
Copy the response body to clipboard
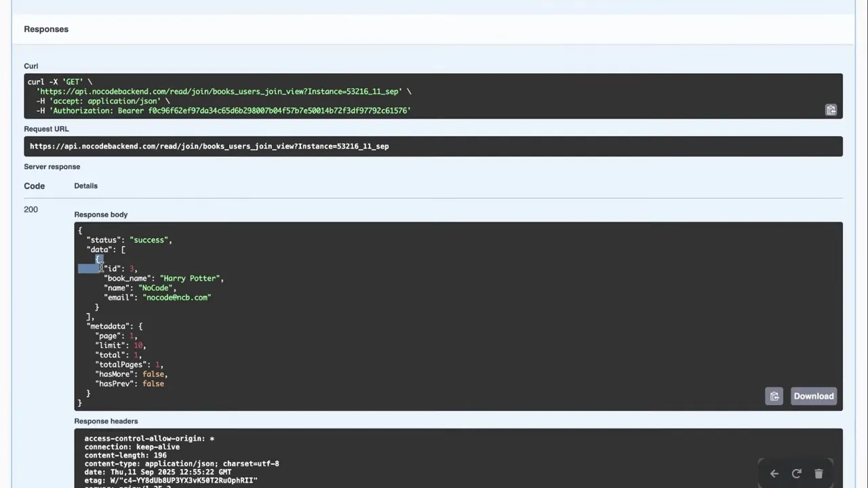click(x=774, y=396)
